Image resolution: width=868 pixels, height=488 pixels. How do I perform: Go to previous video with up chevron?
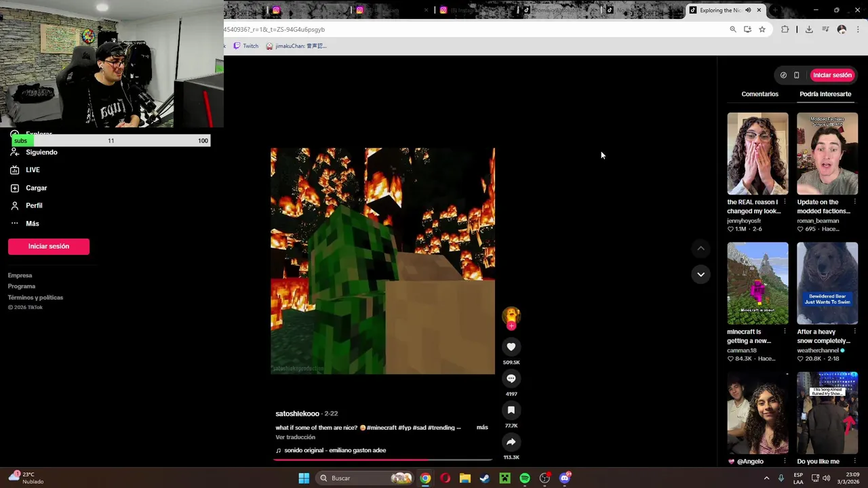pyautogui.click(x=701, y=249)
